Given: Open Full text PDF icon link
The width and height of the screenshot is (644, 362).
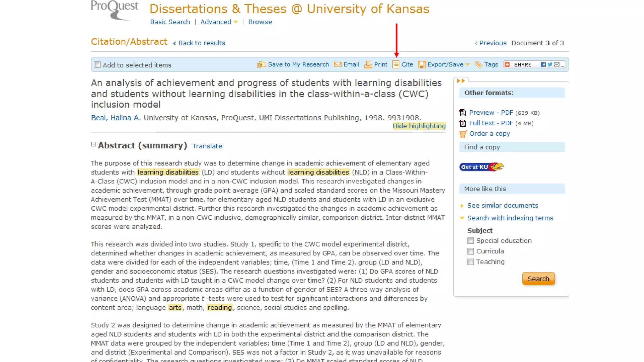Looking at the screenshot, I should tap(463, 123).
